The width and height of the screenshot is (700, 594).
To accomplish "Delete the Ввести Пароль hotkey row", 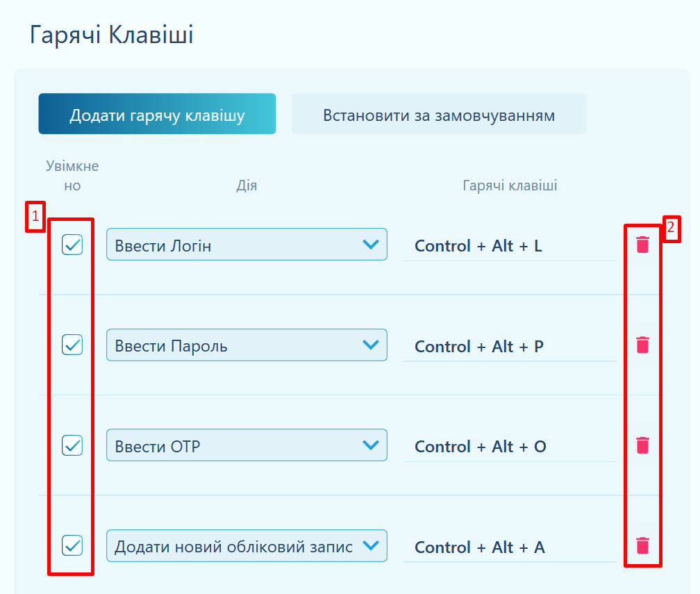I will pyautogui.click(x=642, y=345).
